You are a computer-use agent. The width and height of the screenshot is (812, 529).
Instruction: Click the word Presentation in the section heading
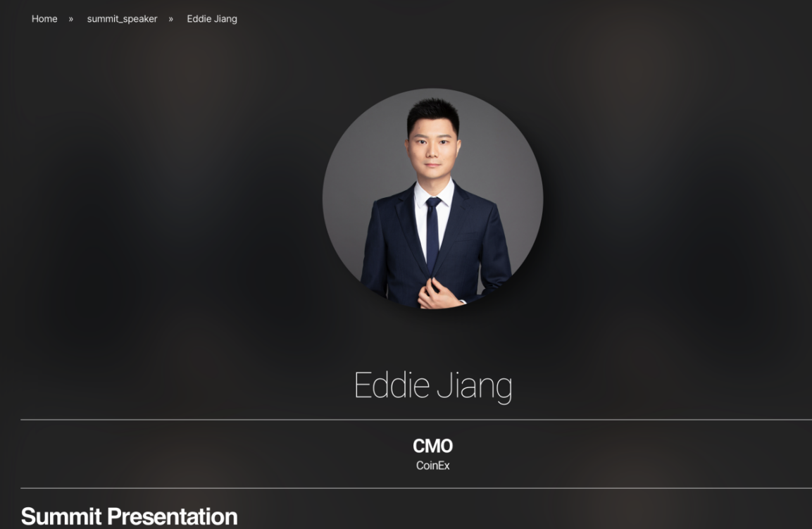point(173,516)
